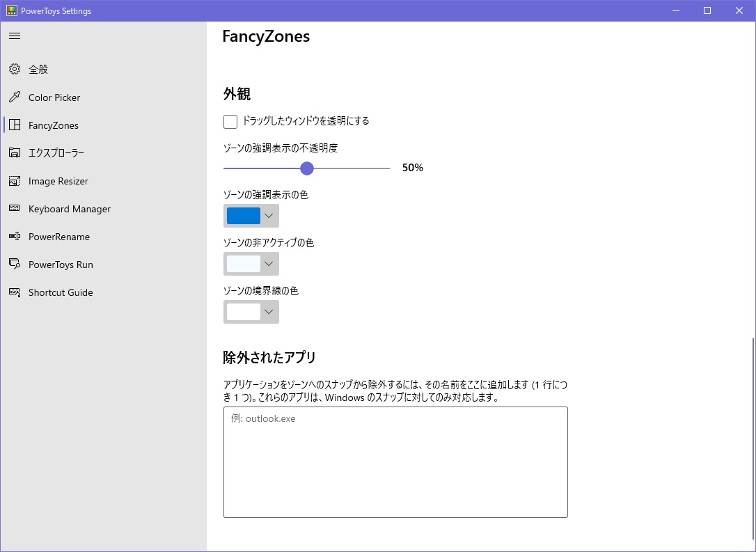Click the Keyboard Manager keyboard icon
The width and height of the screenshot is (756, 552).
point(15,208)
